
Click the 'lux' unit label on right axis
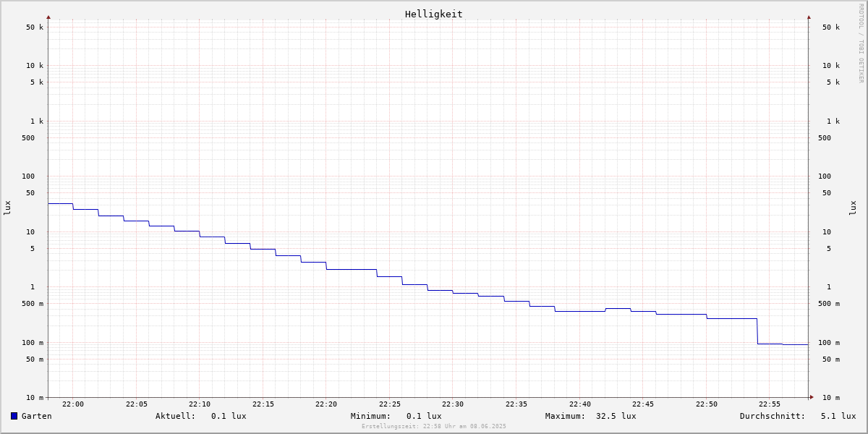(853, 208)
